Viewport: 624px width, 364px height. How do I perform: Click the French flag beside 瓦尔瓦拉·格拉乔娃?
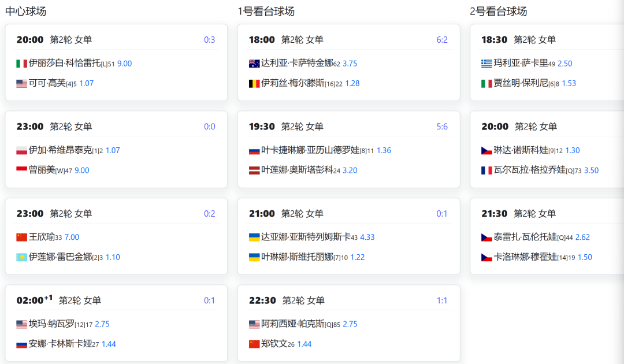[x=486, y=170]
